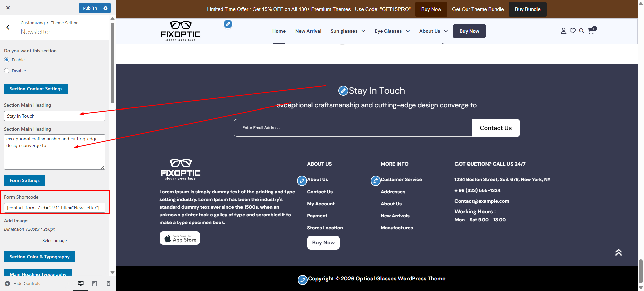Click the Stay In Touch heading field

[x=55, y=116]
